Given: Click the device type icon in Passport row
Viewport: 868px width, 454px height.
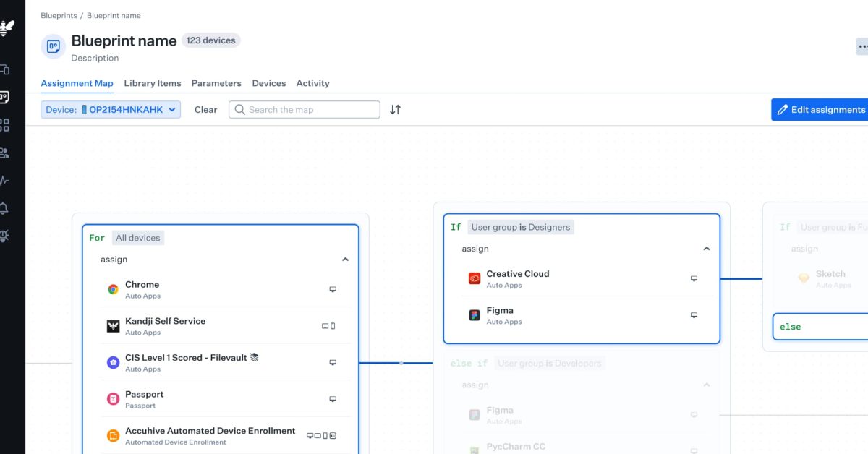Looking at the screenshot, I should click(x=333, y=399).
